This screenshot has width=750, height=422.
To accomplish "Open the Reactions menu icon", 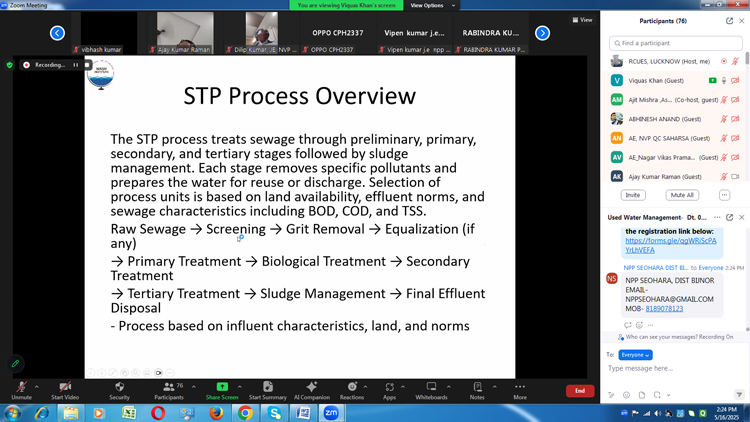I will 352,387.
